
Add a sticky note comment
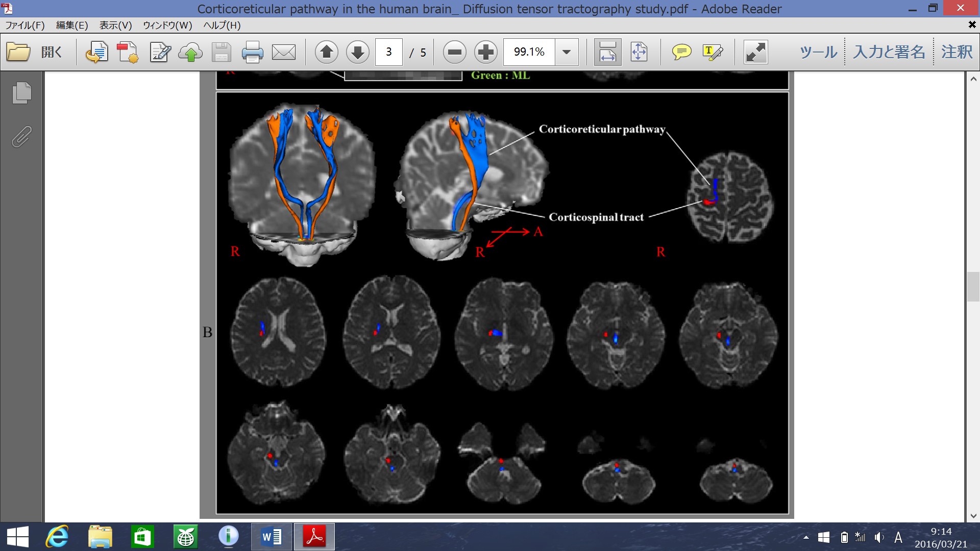(681, 52)
